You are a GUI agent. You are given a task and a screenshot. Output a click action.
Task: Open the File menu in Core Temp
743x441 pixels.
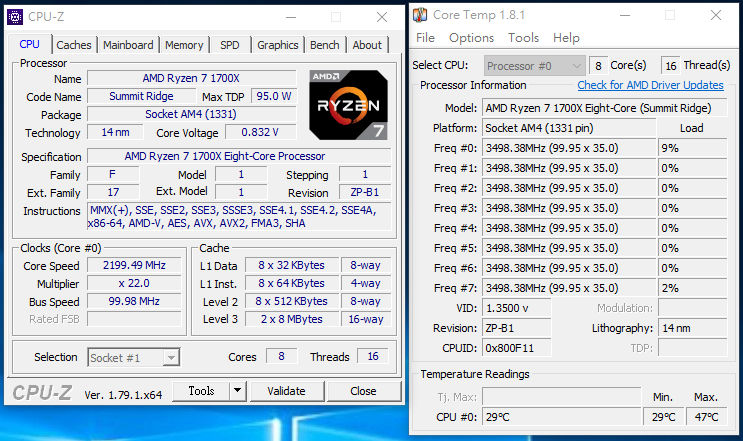coord(425,38)
